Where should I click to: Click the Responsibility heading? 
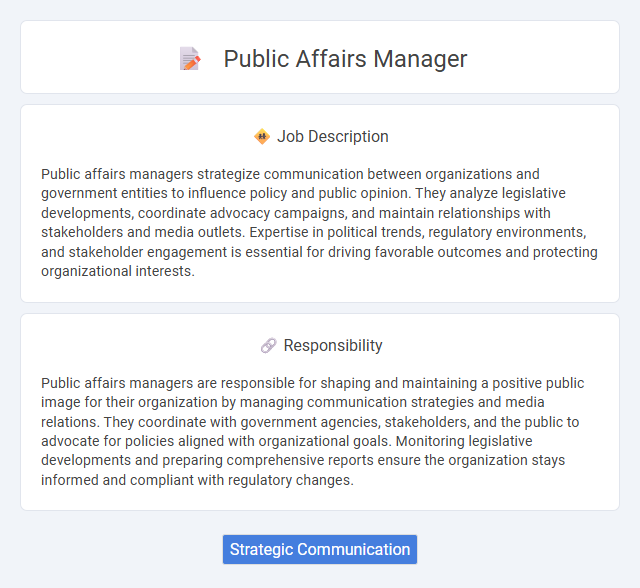pos(333,346)
